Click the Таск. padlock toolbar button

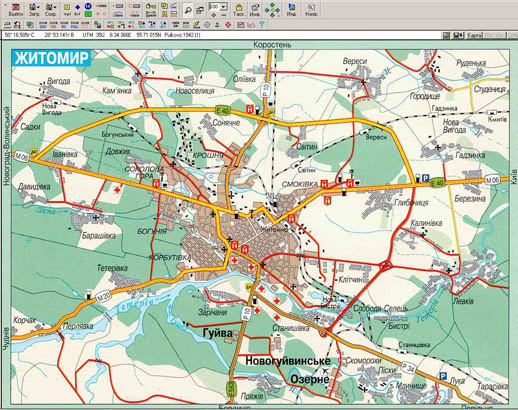239,10
